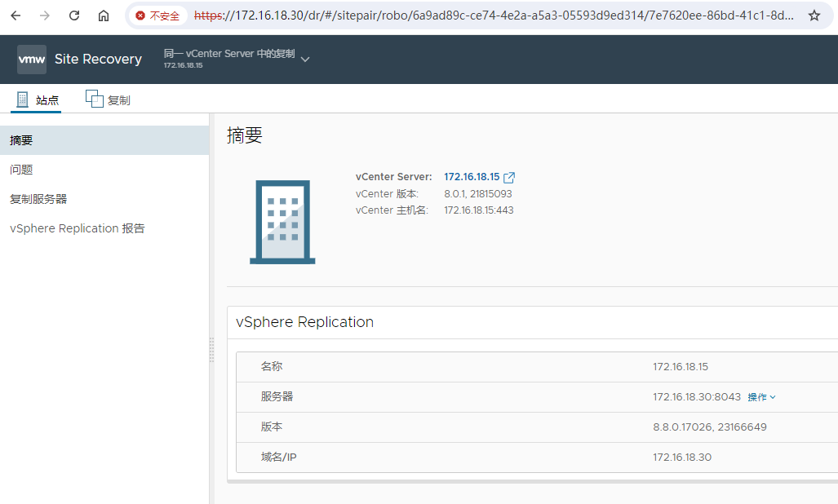Open the browser home page icon

104,15
